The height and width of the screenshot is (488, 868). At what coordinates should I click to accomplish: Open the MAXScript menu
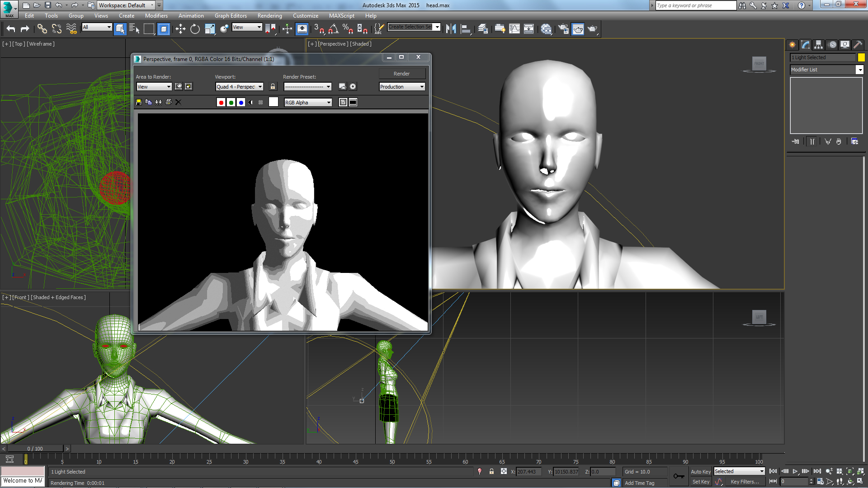tap(341, 15)
